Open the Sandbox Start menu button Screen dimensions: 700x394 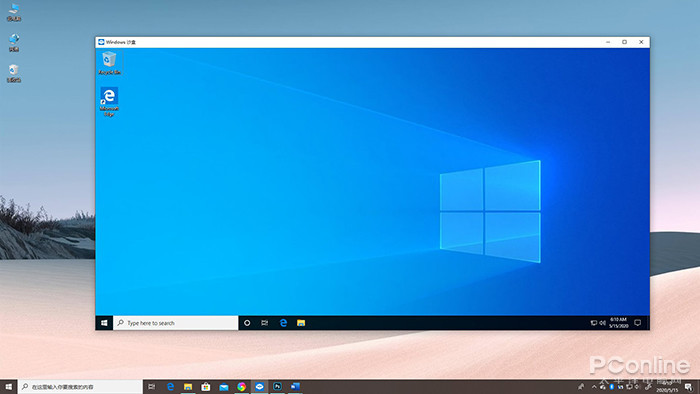[x=104, y=323]
